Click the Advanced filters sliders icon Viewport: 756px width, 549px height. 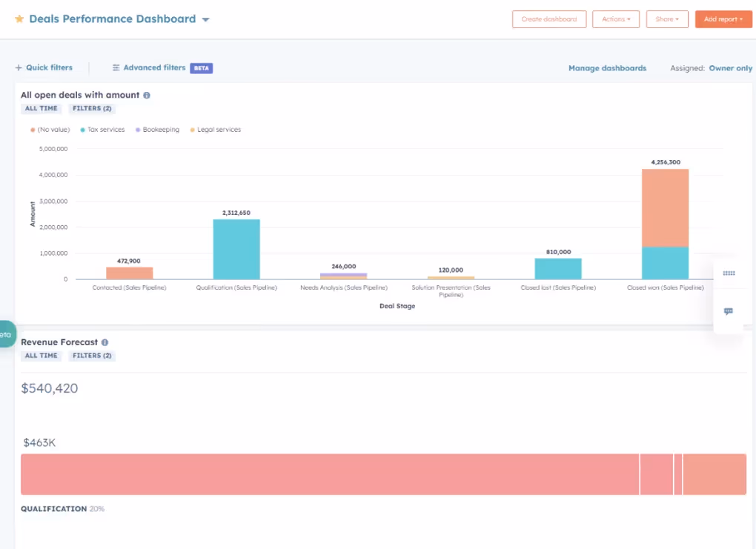click(x=116, y=67)
